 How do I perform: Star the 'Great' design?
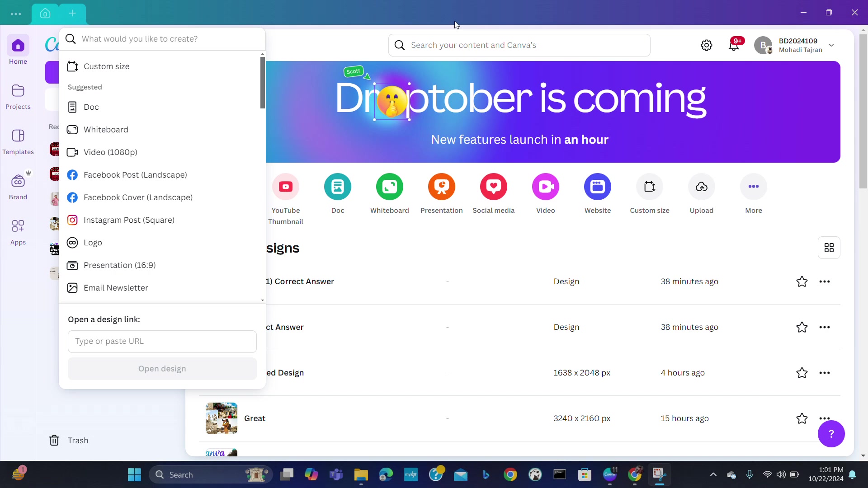(802, 418)
